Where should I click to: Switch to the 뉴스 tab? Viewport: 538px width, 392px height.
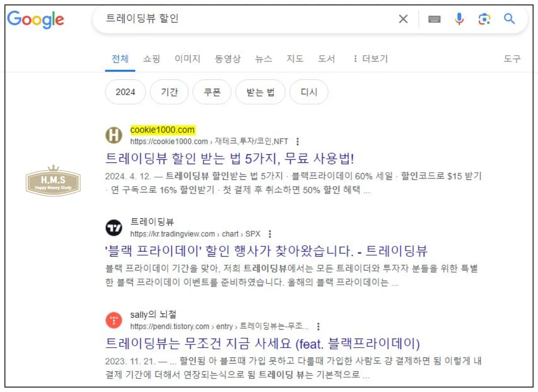click(x=264, y=59)
